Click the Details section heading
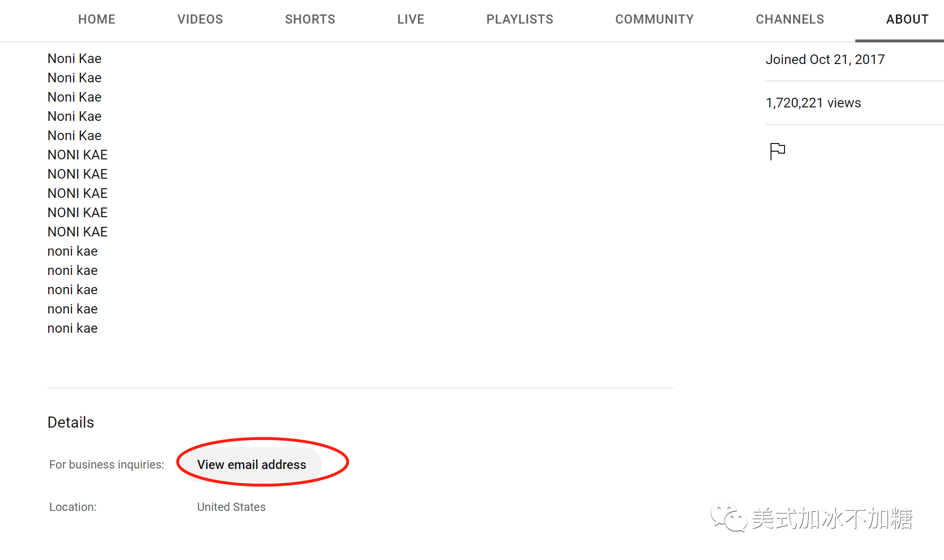 pyautogui.click(x=71, y=422)
